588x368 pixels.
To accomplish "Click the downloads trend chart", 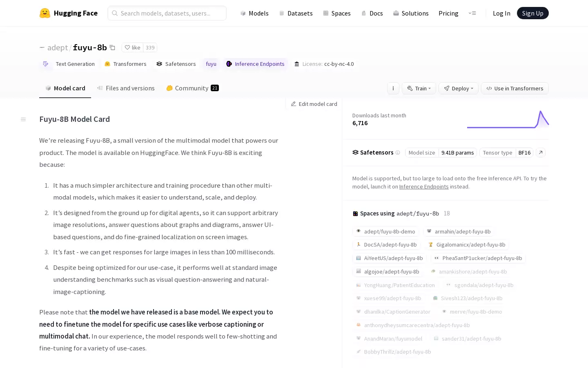I will click(508, 119).
